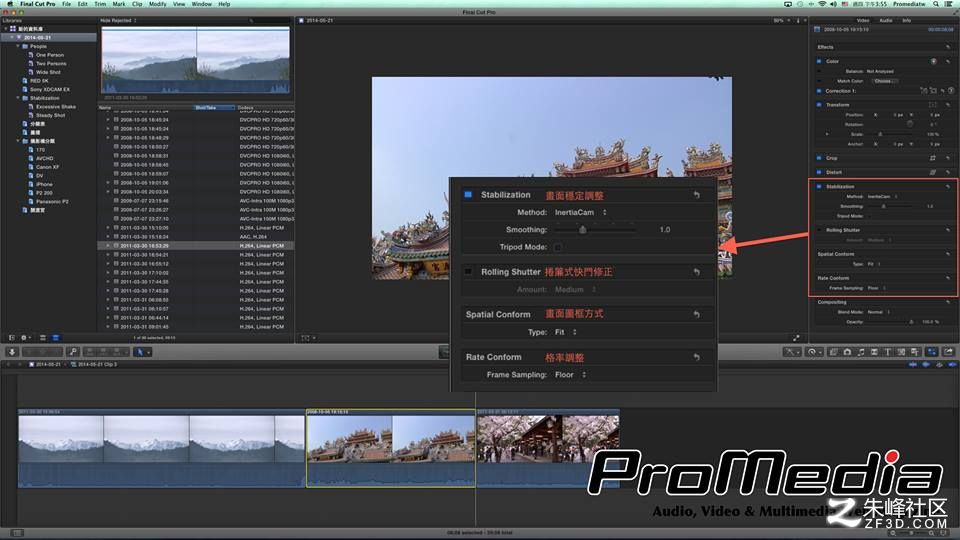Open the File menu
This screenshot has width=960, height=540.
point(66,4)
